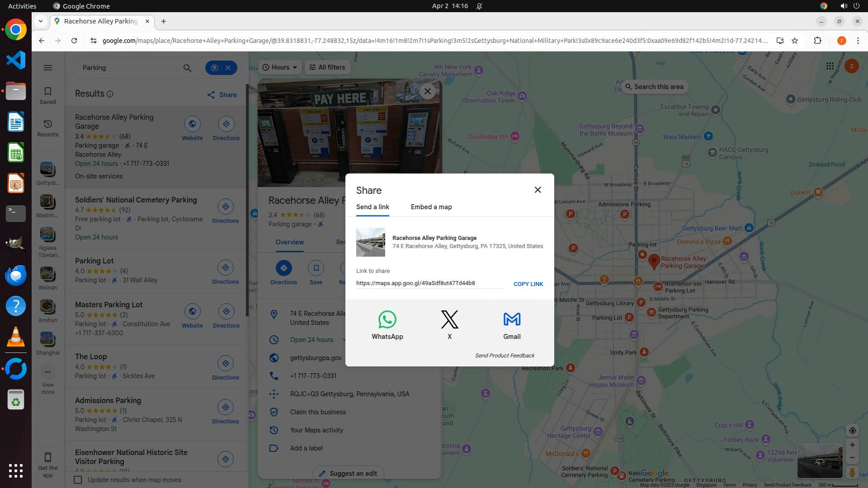Click the search magnifier icon
The width and height of the screenshot is (868, 488).
[x=187, y=68]
